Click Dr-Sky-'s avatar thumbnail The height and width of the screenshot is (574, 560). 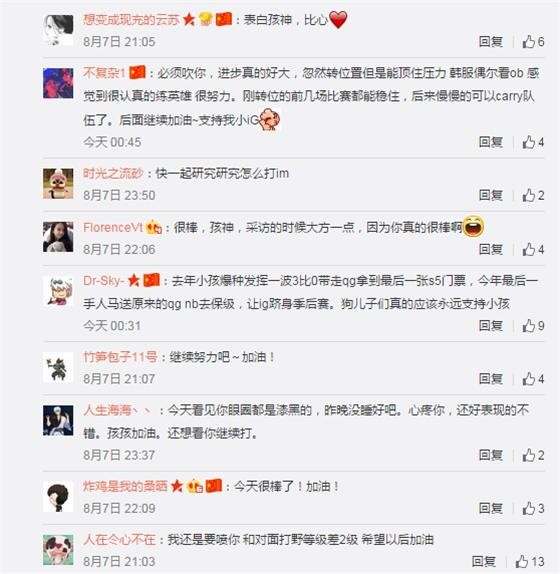(58, 291)
